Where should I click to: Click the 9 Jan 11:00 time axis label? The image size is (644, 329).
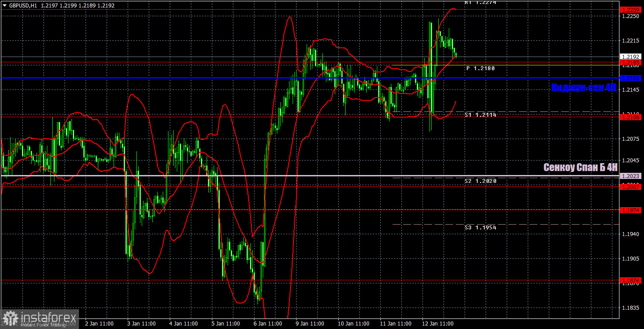point(310,324)
